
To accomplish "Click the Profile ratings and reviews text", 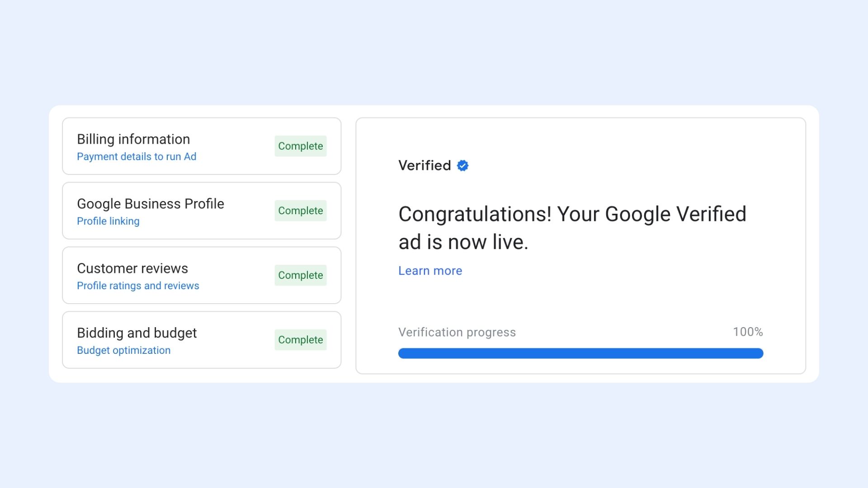I will 138,285.
